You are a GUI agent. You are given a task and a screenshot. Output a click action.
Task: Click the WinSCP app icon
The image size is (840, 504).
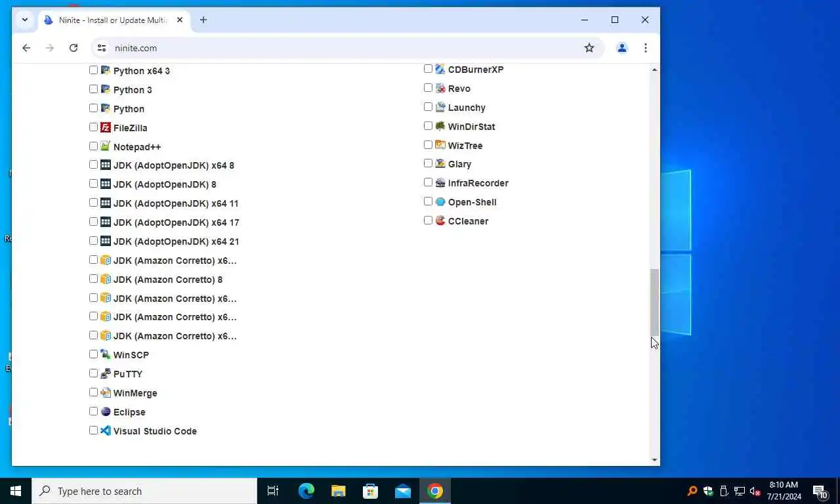pos(105,354)
